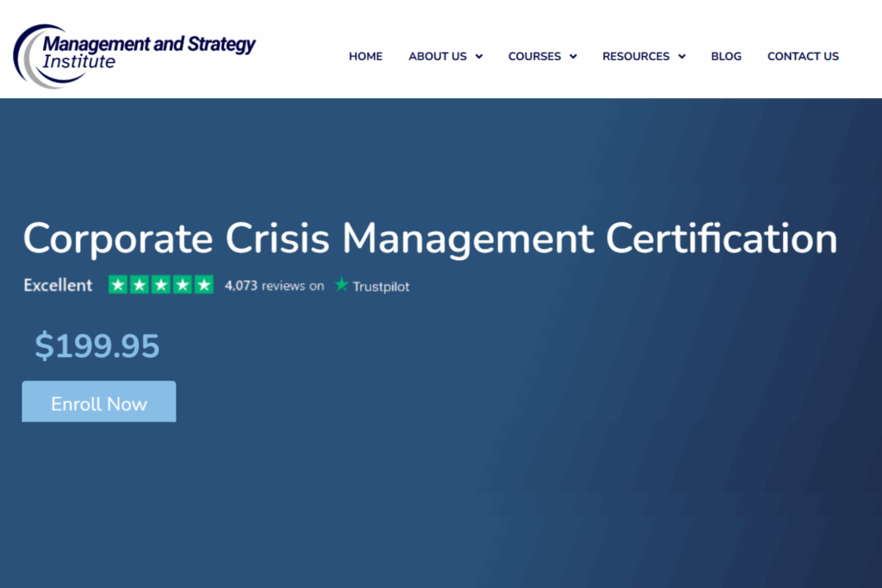The image size is (882, 588).
Task: Open the COURSES menu
Action: (x=534, y=57)
